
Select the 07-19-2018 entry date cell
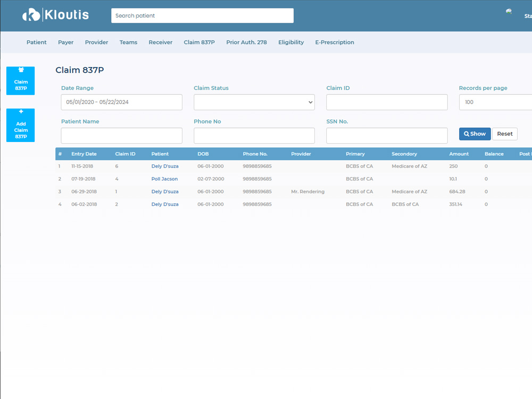pyautogui.click(x=83, y=179)
